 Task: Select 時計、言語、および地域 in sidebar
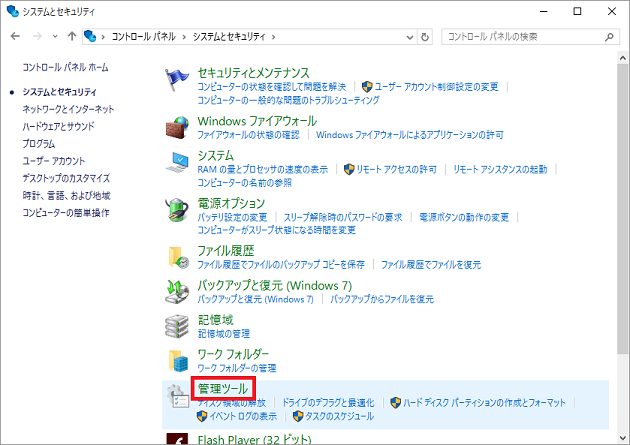tap(66, 195)
